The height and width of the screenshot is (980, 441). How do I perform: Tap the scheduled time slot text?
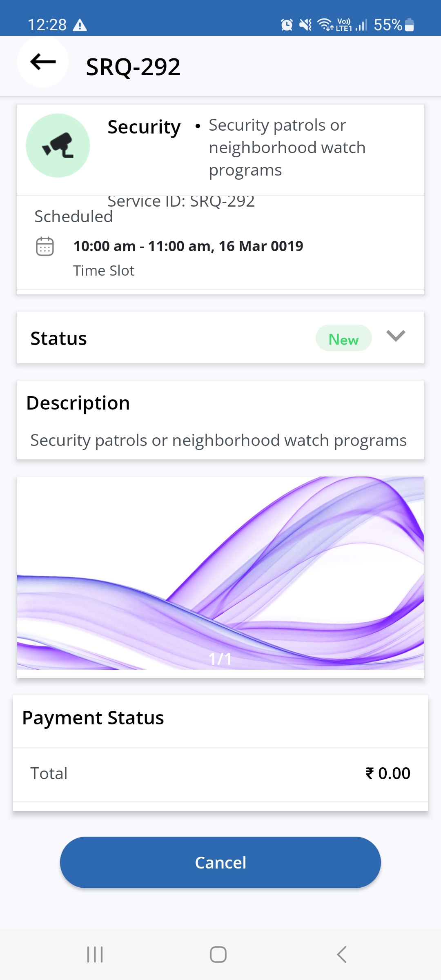188,246
